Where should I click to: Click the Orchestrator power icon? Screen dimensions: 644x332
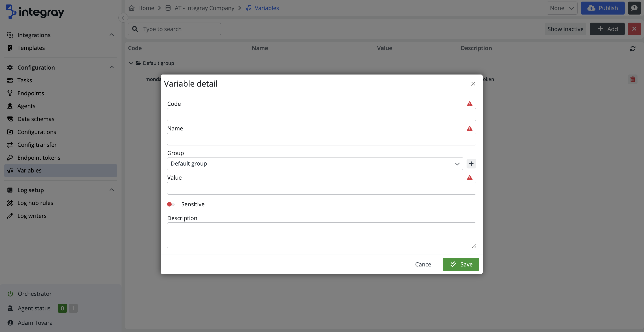click(x=10, y=294)
